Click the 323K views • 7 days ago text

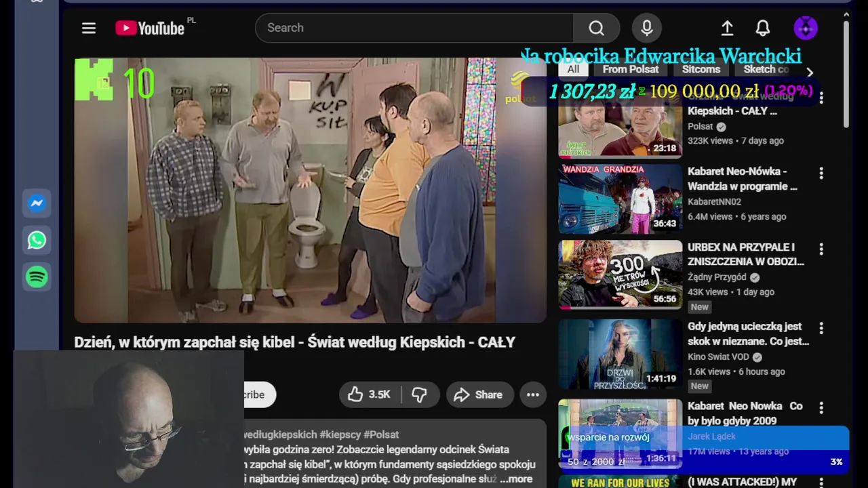point(736,141)
